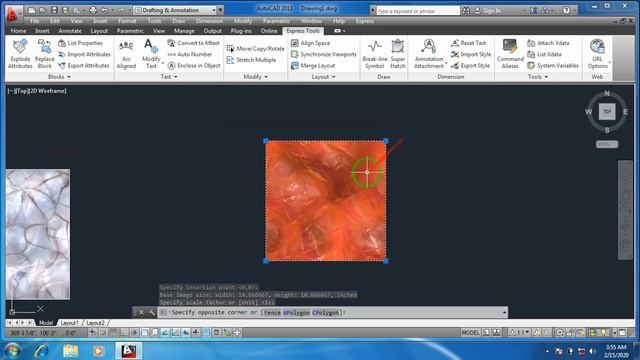640x360 pixels.
Task: Expand the Layout panel
Action: click(x=323, y=77)
